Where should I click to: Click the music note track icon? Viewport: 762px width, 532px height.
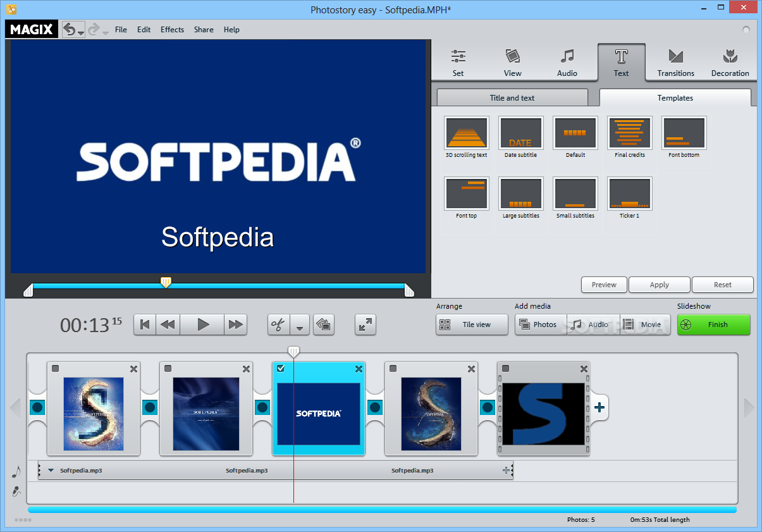16,471
